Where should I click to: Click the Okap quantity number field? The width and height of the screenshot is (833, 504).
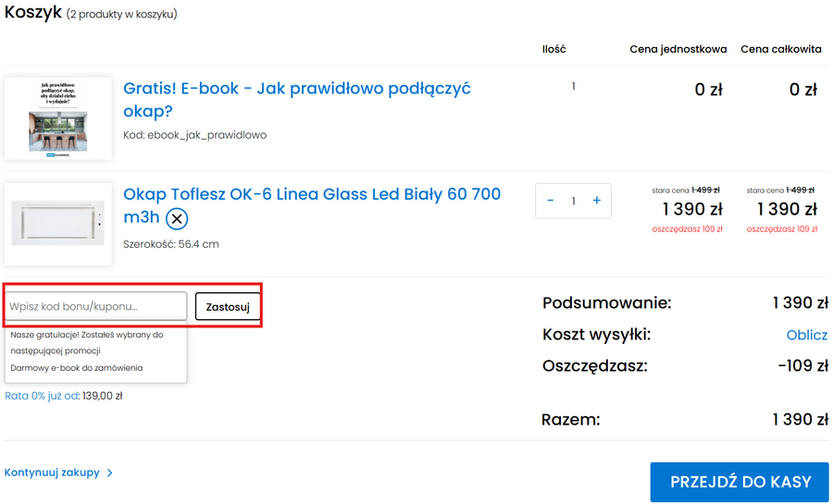coord(574,201)
